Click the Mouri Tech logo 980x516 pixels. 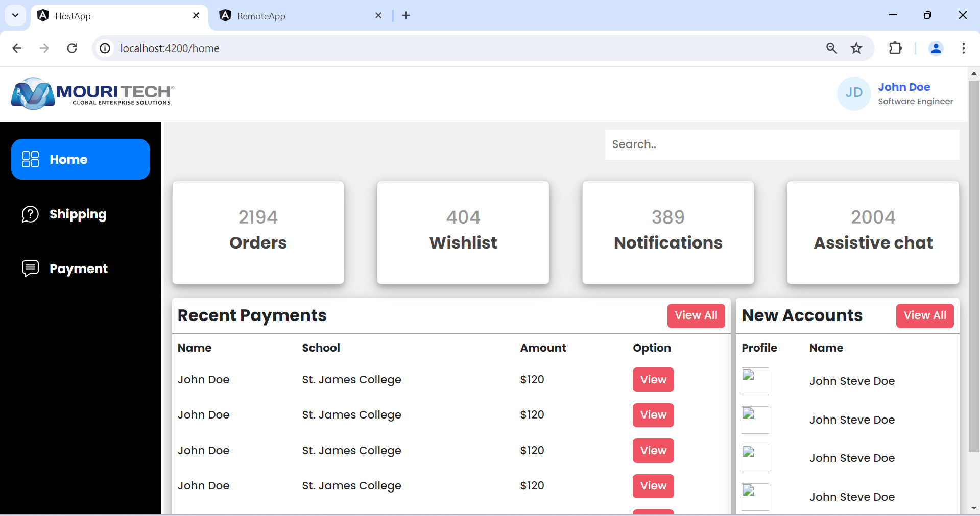[x=92, y=93]
